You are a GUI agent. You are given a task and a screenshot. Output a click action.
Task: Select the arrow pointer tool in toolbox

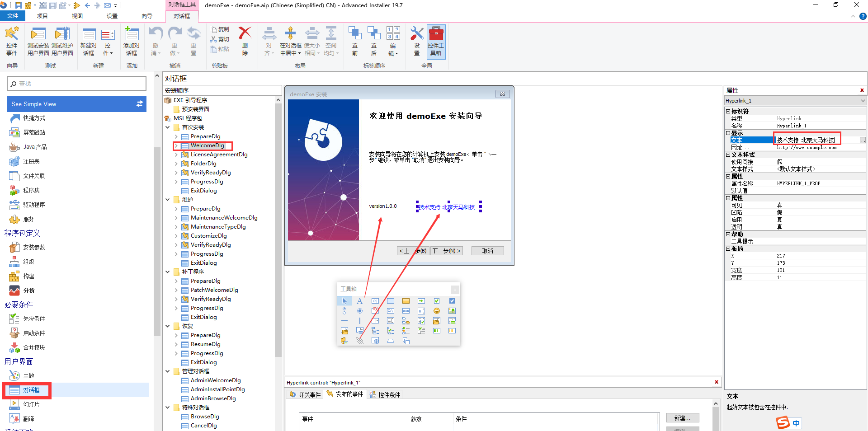[344, 301]
